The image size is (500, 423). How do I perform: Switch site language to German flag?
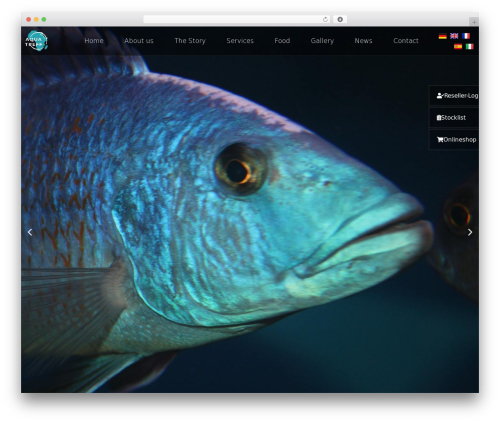(x=442, y=36)
